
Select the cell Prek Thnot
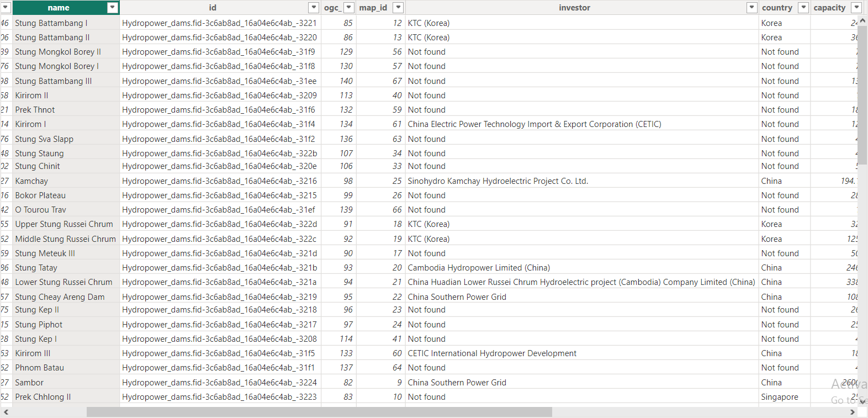click(66, 110)
